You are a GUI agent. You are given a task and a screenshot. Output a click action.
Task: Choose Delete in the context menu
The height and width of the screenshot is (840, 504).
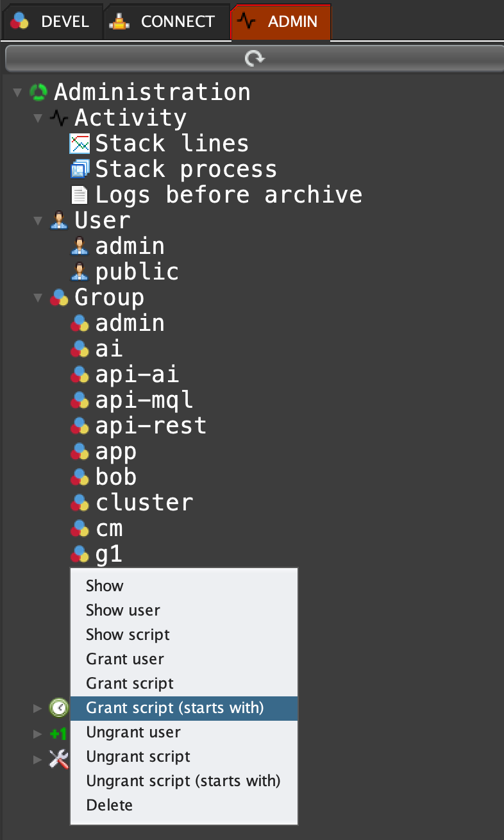[110, 805]
